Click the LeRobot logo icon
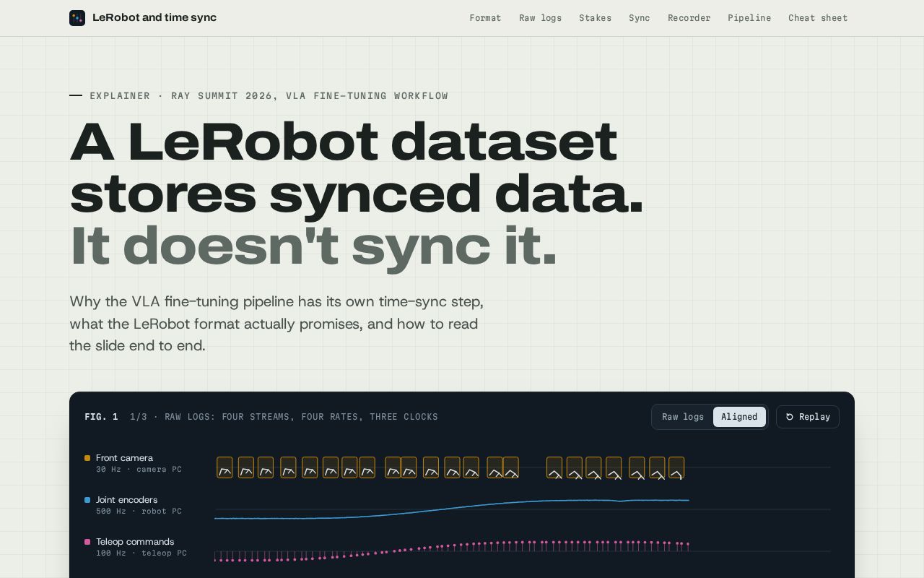 click(77, 18)
